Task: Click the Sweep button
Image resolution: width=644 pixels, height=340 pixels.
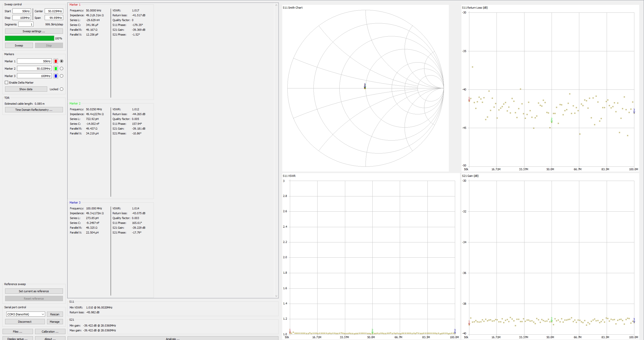Action: 19,45
